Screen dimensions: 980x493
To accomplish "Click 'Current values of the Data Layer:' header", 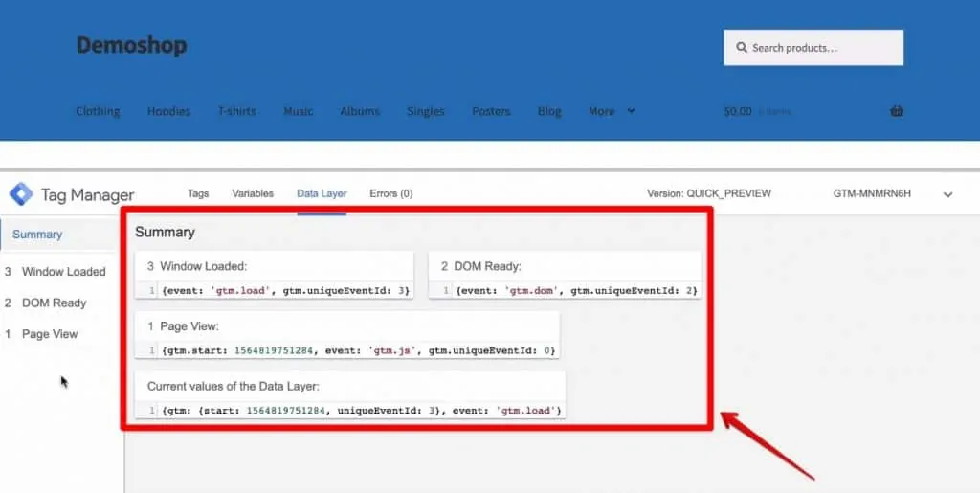I will pyautogui.click(x=234, y=386).
